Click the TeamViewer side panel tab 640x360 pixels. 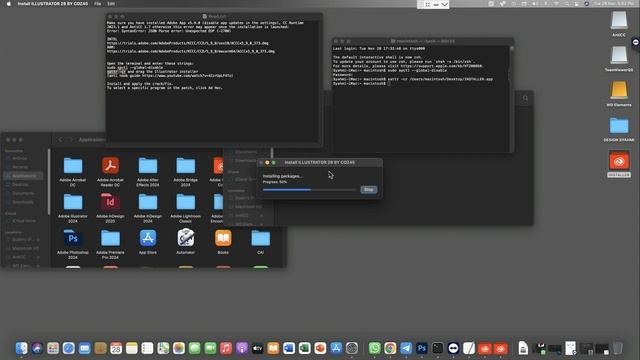pyautogui.click(x=636, y=42)
